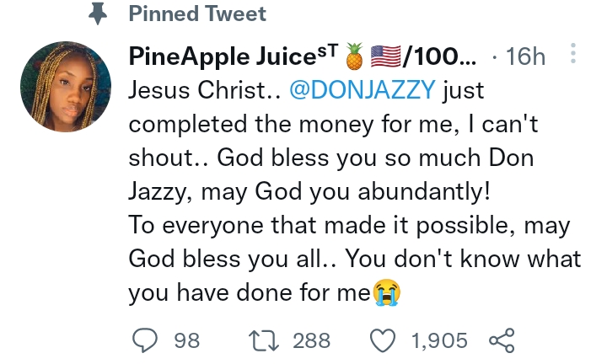Click the pin icon beside Pinned Tweet
Screen dimensions: 607x364
(99, 14)
